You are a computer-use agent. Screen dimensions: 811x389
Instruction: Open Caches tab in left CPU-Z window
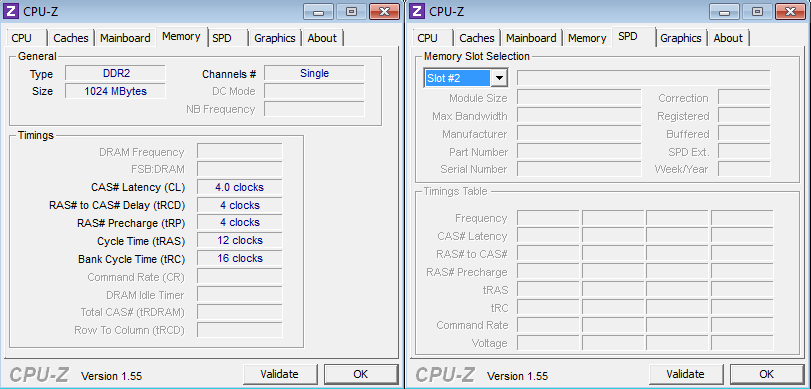pos(71,38)
